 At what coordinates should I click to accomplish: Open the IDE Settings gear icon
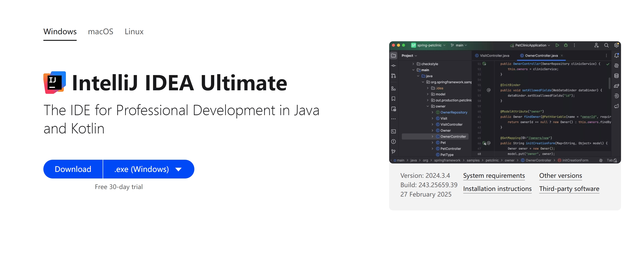pyautogui.click(x=616, y=45)
